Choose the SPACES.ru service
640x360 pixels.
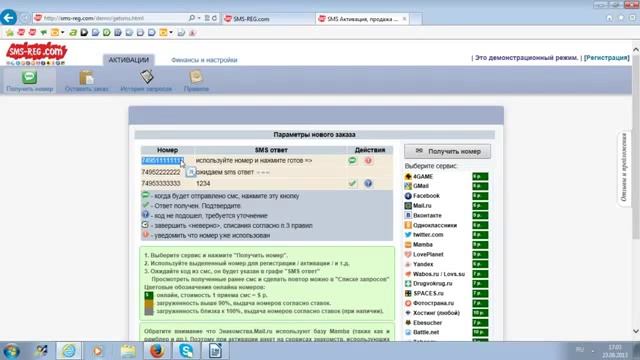coord(428,293)
